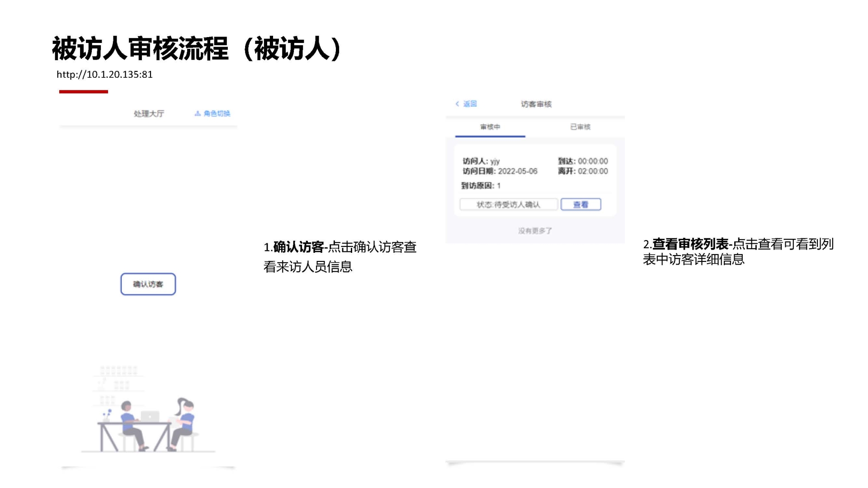The height and width of the screenshot is (488, 868).
Task: Click the 到达 00:00:00 time
Action: (583, 161)
